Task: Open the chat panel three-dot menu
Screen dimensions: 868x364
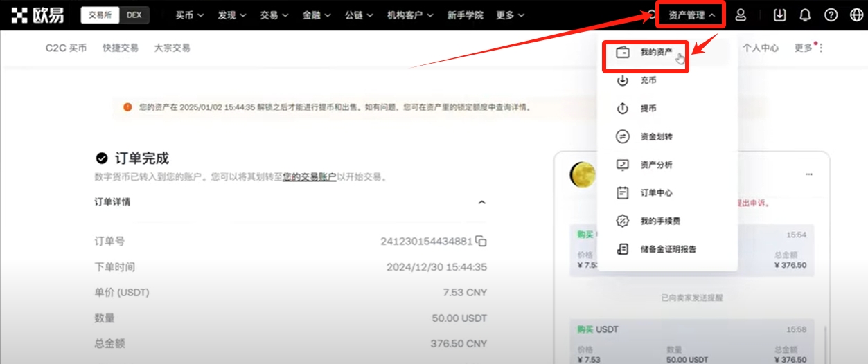Action: pos(808,174)
